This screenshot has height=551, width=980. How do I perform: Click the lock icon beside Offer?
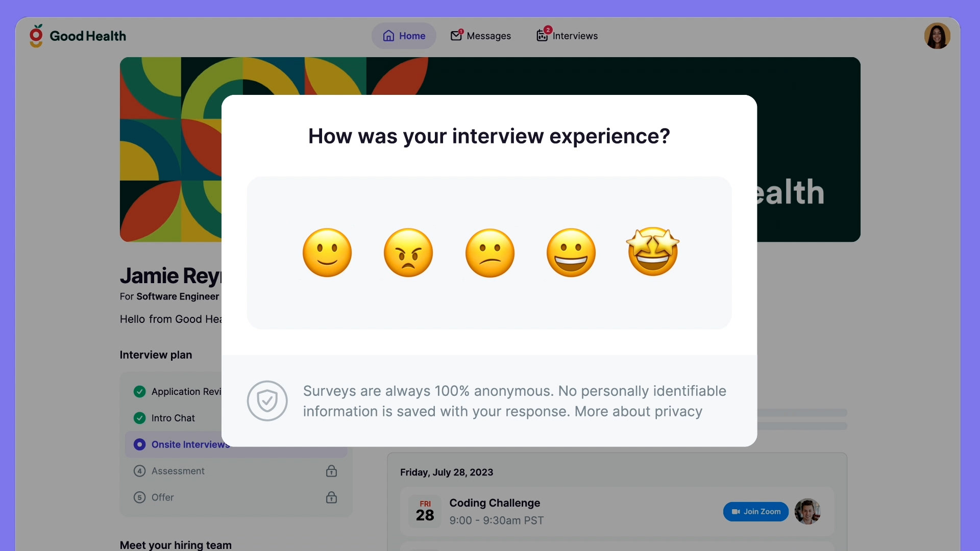click(x=331, y=497)
